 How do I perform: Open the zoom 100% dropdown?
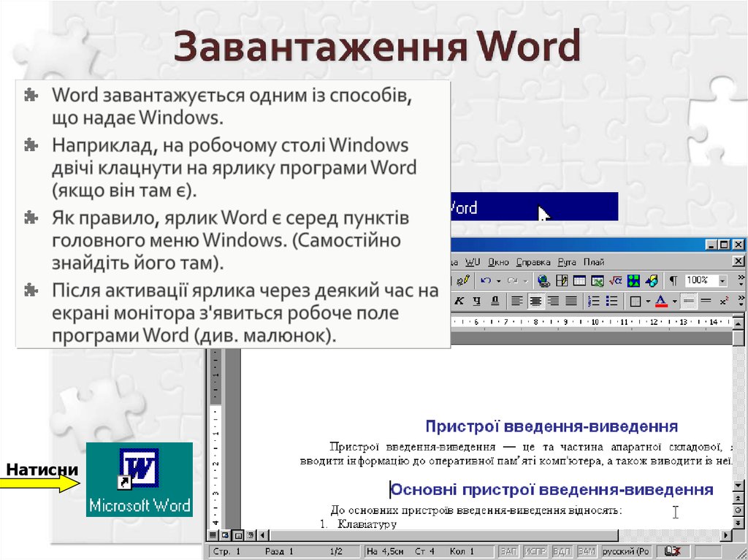click(x=721, y=280)
